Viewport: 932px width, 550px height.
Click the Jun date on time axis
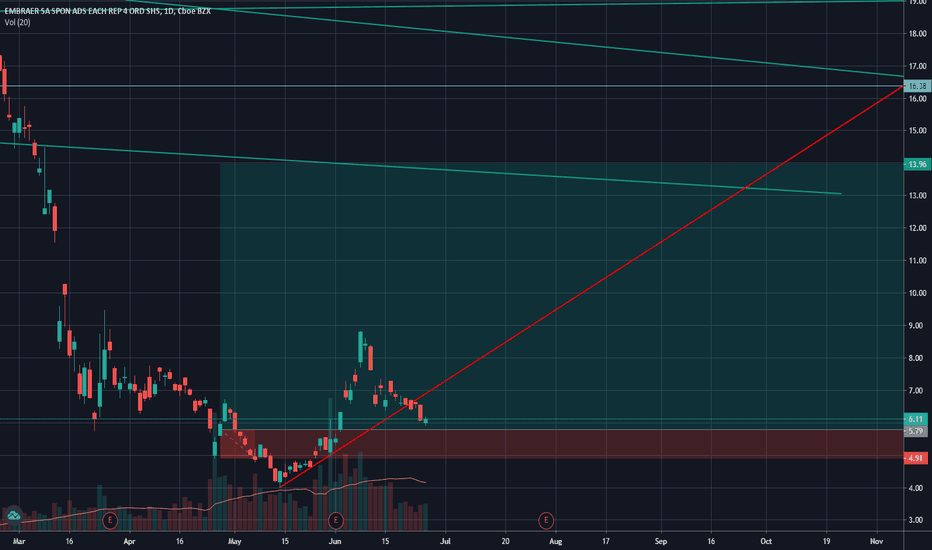pos(335,541)
